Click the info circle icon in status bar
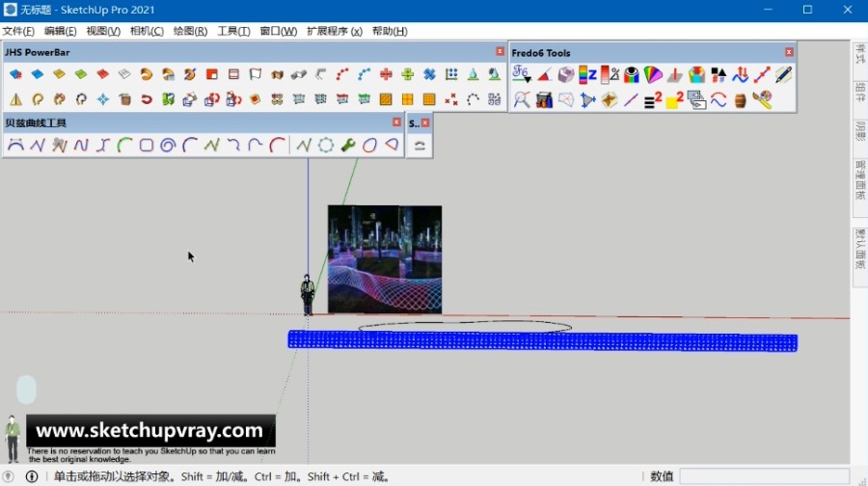This screenshot has width=868, height=486. coord(32,476)
